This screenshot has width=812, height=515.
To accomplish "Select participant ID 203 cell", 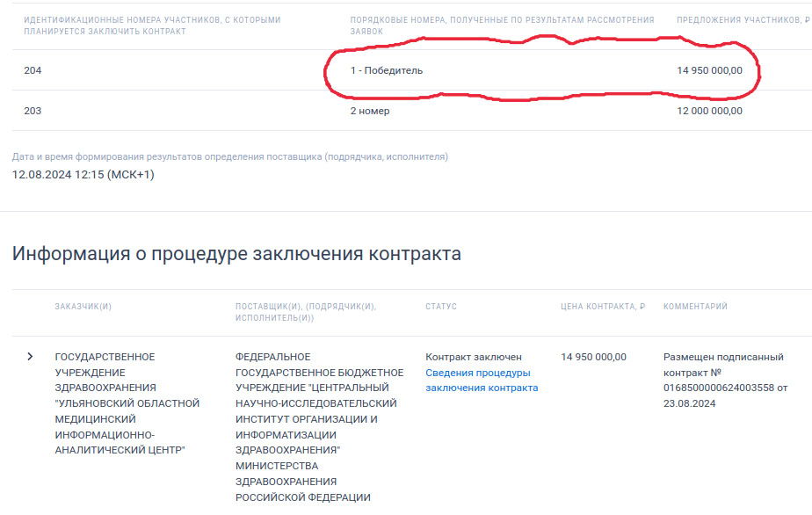I will point(33,111).
